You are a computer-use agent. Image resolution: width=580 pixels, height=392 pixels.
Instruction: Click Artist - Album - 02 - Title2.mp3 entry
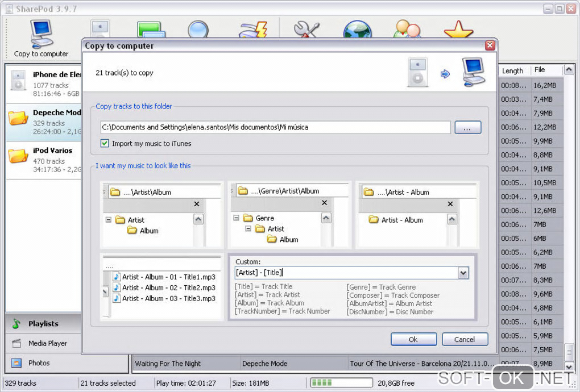click(x=164, y=287)
